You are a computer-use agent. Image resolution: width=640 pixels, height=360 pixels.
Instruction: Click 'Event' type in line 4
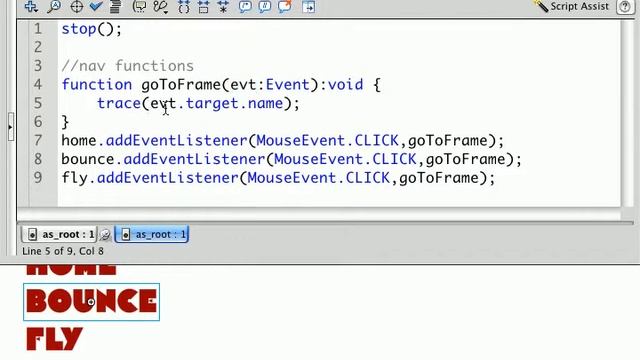pyautogui.click(x=288, y=84)
